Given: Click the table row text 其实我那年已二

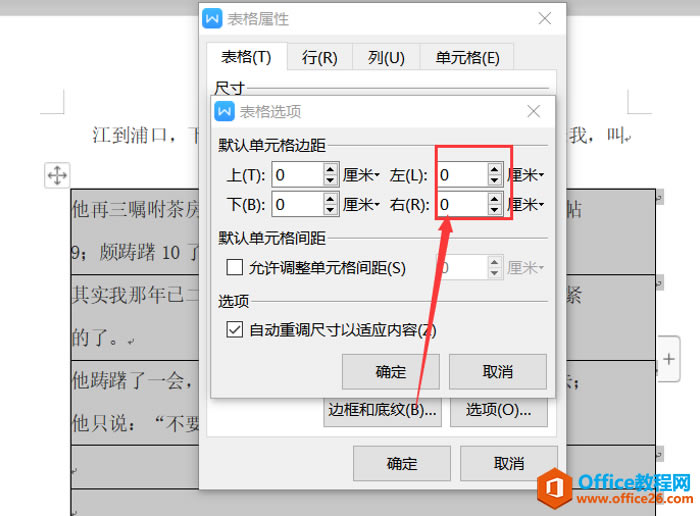Looking at the screenshot, I should pyautogui.click(x=136, y=295).
